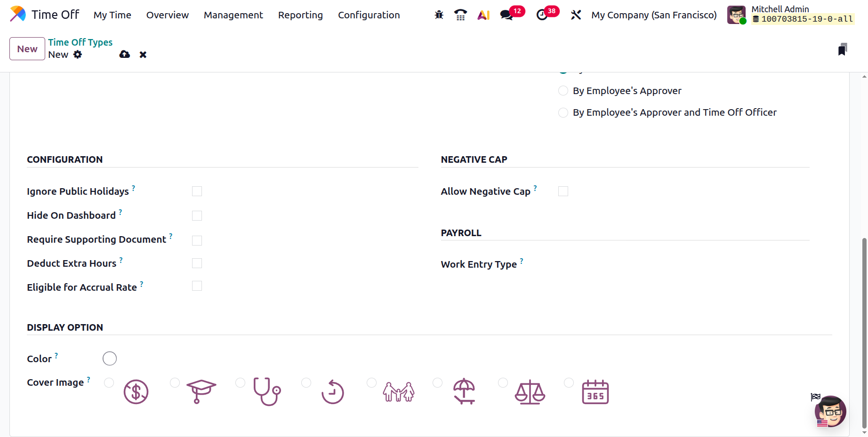
Task: Open the company switcher My Company (San Francisco)
Action: pos(654,15)
